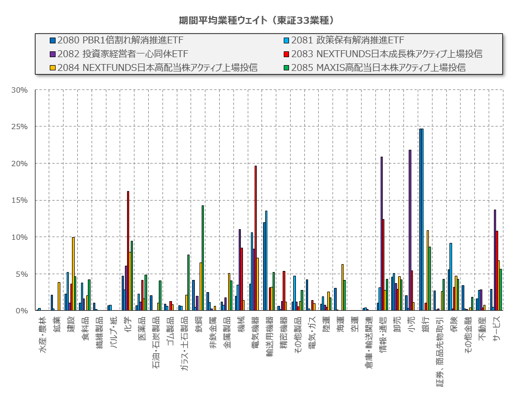
Task: Click the purple bar above 情報・通信
Action: 381,233
